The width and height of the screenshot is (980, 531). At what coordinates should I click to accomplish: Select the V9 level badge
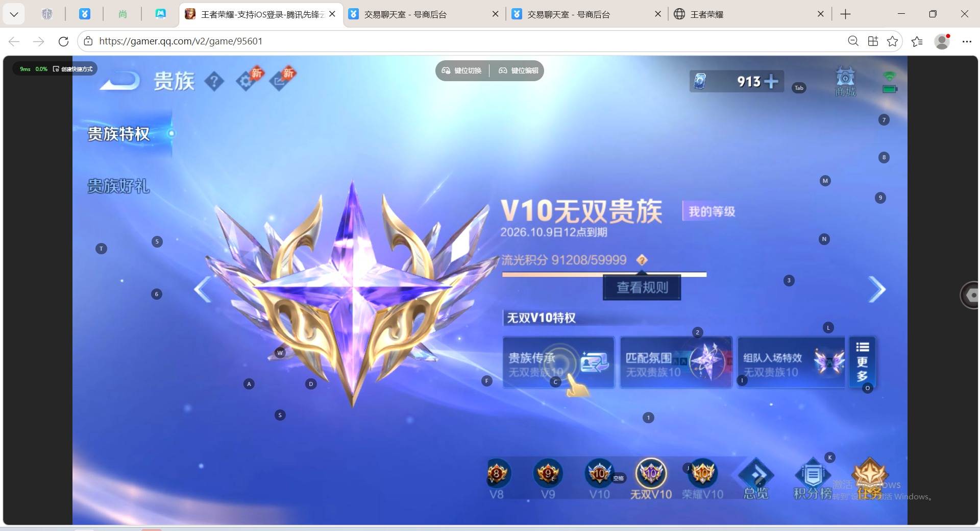click(548, 478)
